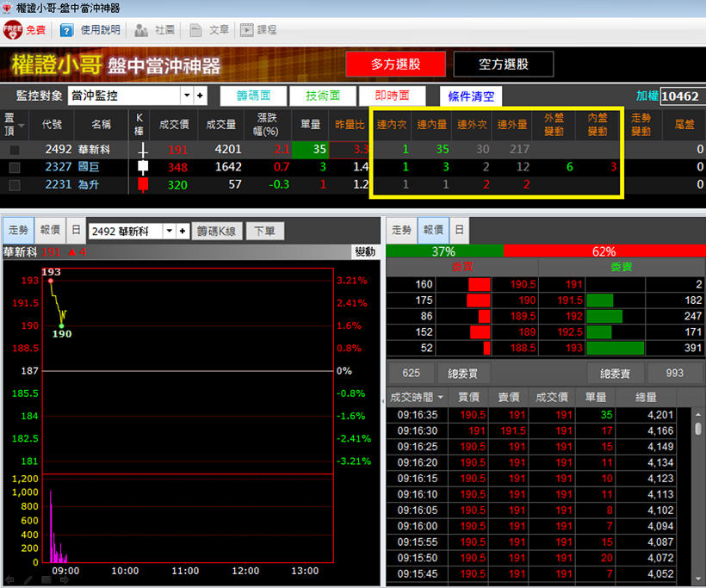Switch right panel to 日 tab
The image size is (706, 588).
tap(459, 230)
